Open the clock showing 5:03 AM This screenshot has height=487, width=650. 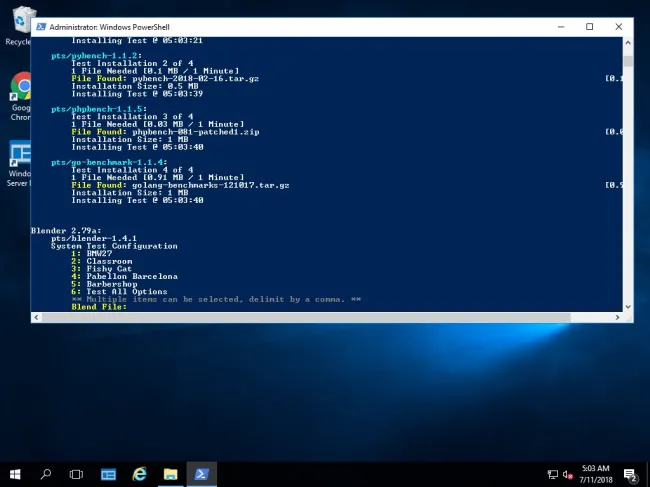[595, 474]
